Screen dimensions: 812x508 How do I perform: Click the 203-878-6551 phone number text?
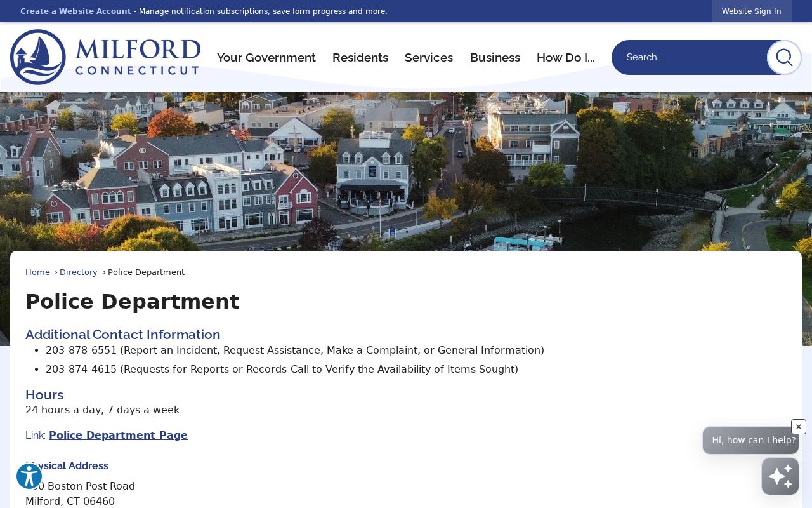click(81, 351)
